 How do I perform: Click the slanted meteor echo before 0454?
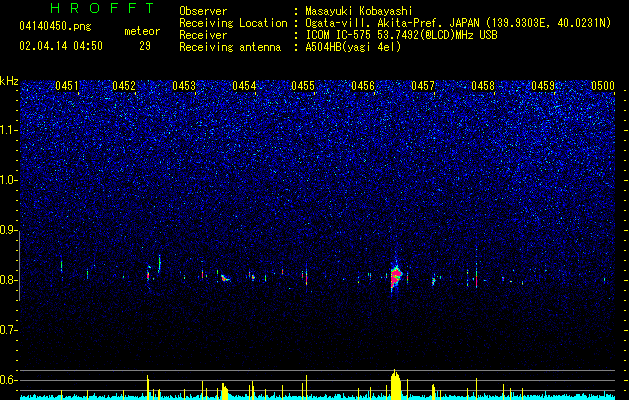pyautogui.click(x=225, y=278)
